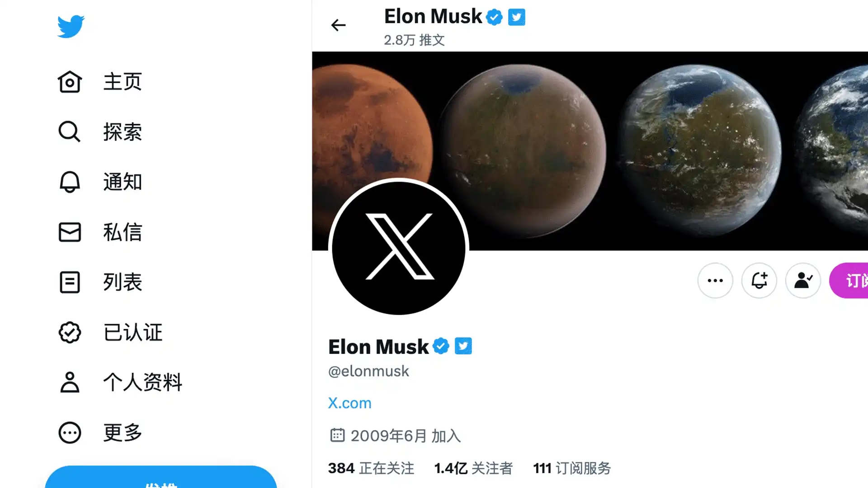Viewport: 868px width, 488px height.
Task: Toggle following status person-check button
Action: [x=803, y=280]
